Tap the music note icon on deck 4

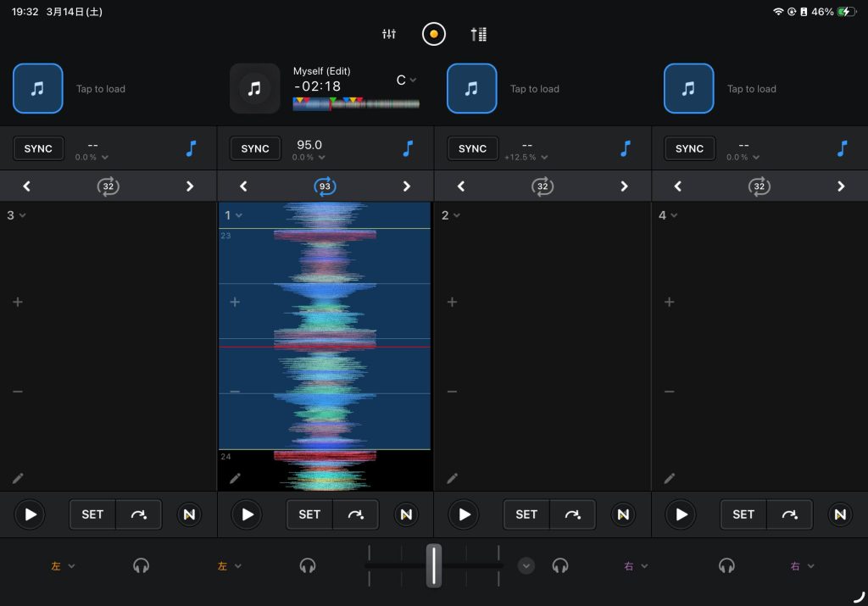pos(842,148)
